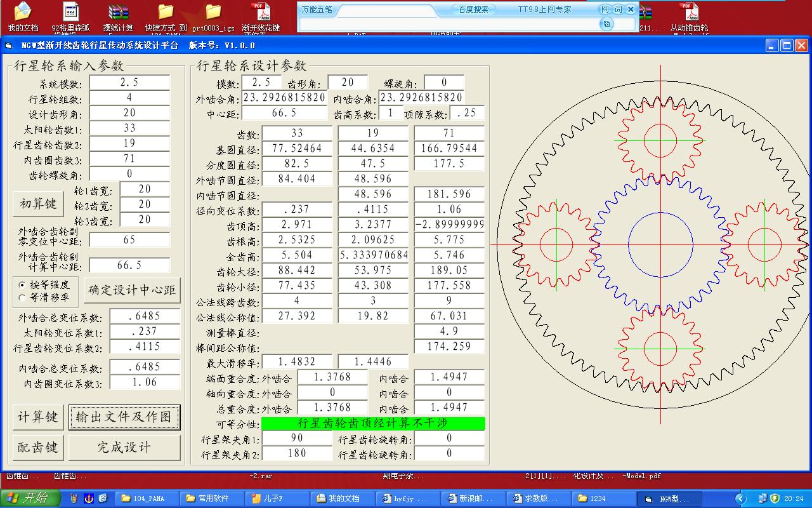Click the 齿轮螺旋角 input field on left panel
Viewport: 812px width, 508px height.
[129, 174]
